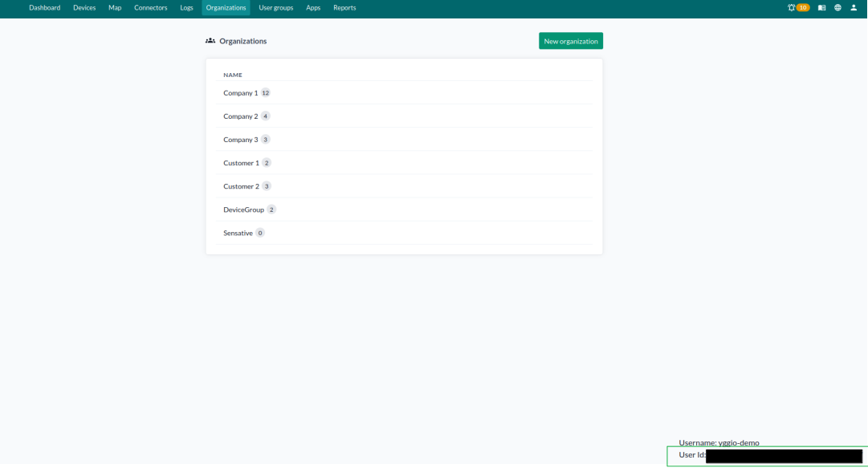Open the Connectors page
Viewport: 868px width, 476px height.
pyautogui.click(x=150, y=7)
